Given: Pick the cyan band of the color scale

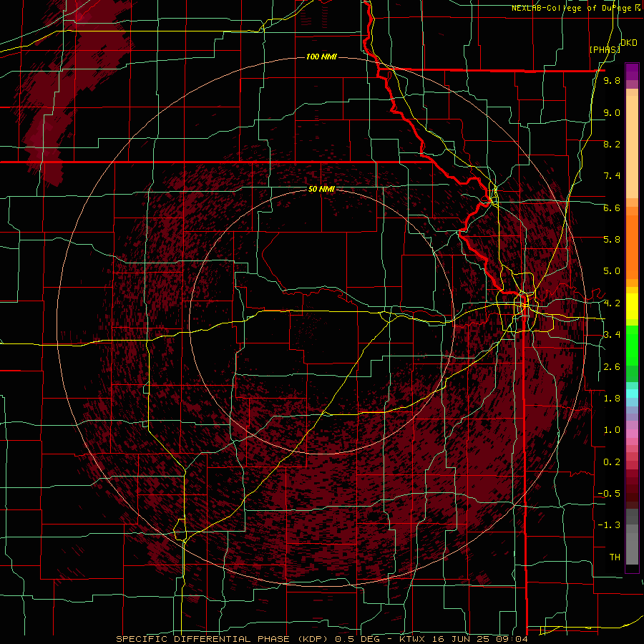Looking at the screenshot, I should click(632, 393).
